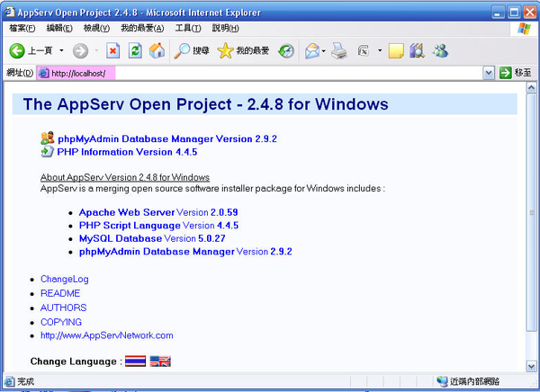Screen dimensions: 540x392
Task: Open Search with the magnifier icon
Action: tap(182, 51)
